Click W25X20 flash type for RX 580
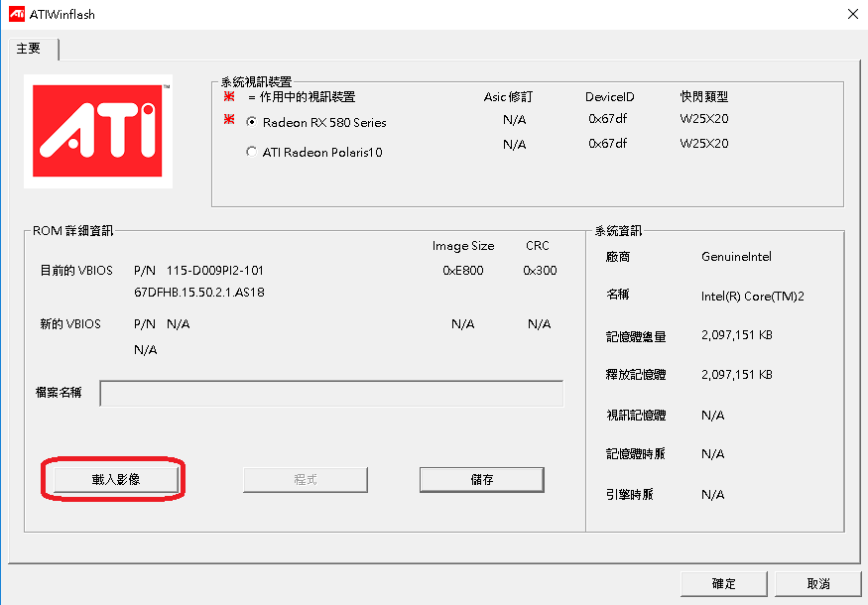 point(703,119)
